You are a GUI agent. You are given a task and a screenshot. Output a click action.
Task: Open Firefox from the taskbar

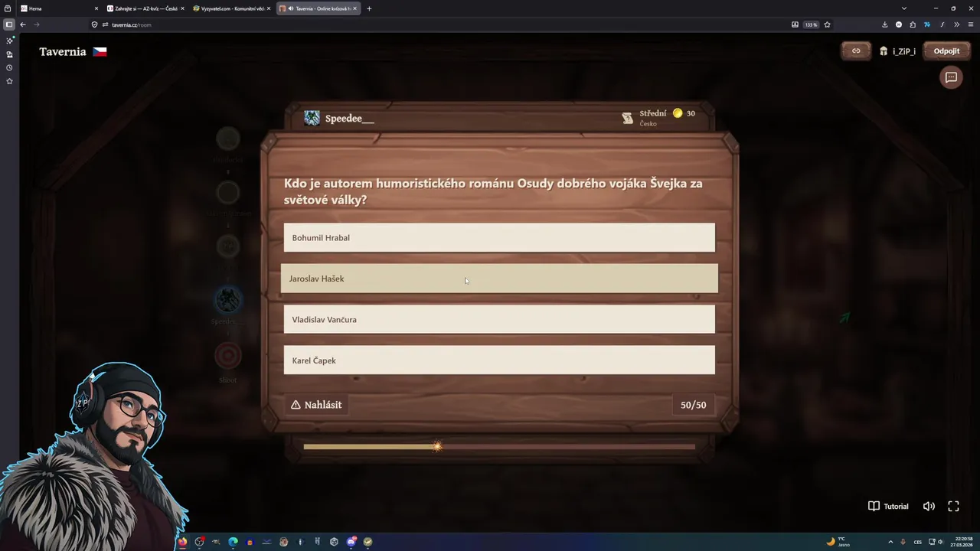pos(182,542)
